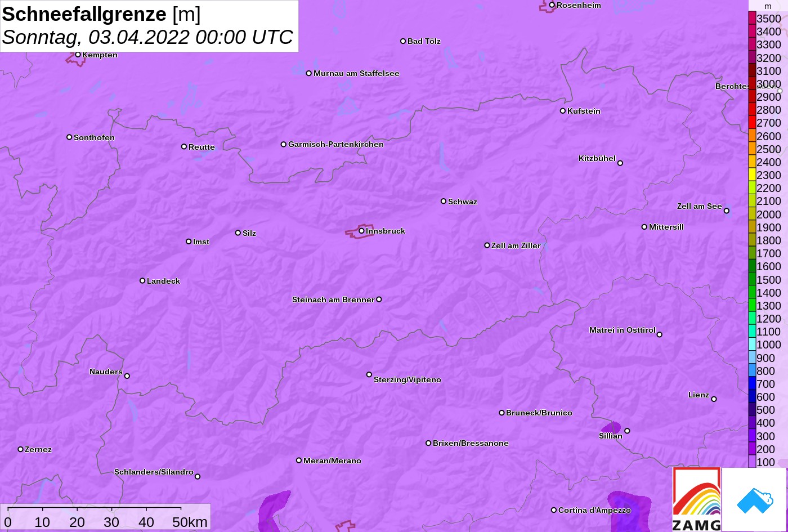Click the Zell am See marker
The width and height of the screenshot is (788, 532).
(x=727, y=211)
